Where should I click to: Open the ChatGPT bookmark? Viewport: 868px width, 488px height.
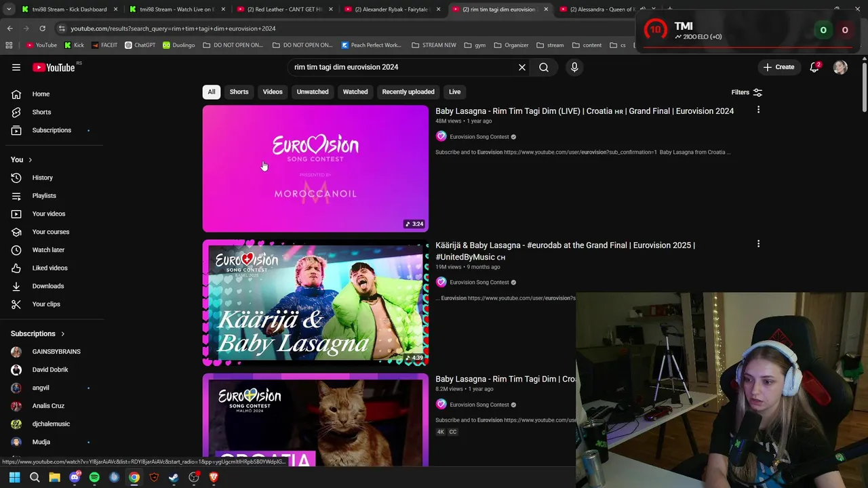tap(140, 45)
